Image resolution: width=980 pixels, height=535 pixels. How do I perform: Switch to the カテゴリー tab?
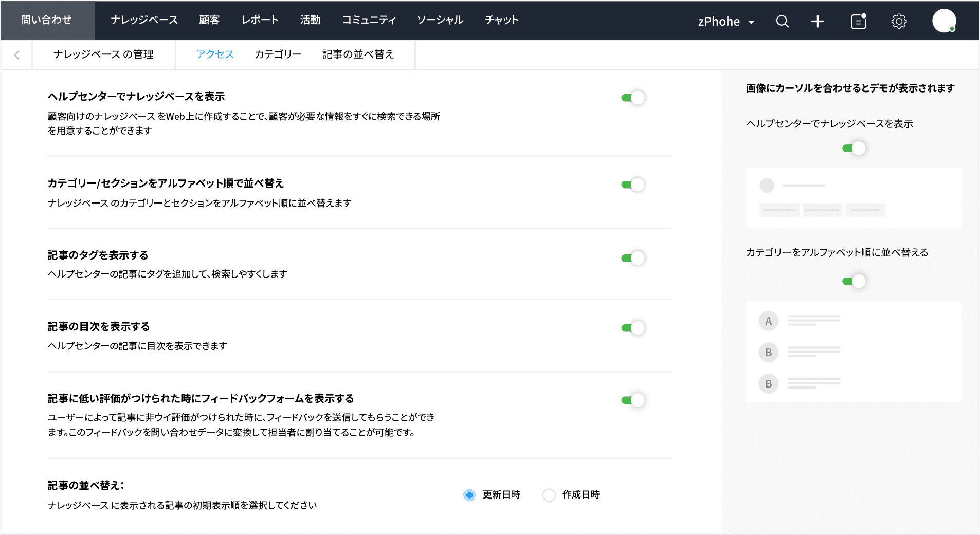coord(278,54)
